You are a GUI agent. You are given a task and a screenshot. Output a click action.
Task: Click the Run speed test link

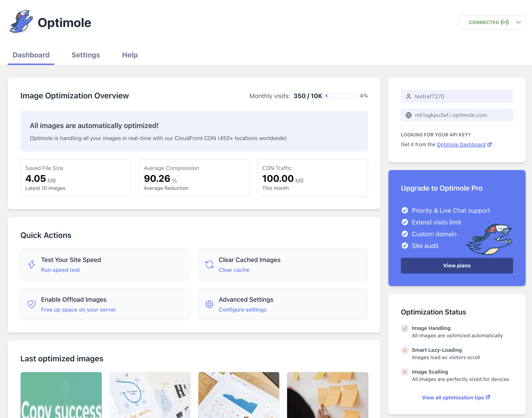point(60,270)
